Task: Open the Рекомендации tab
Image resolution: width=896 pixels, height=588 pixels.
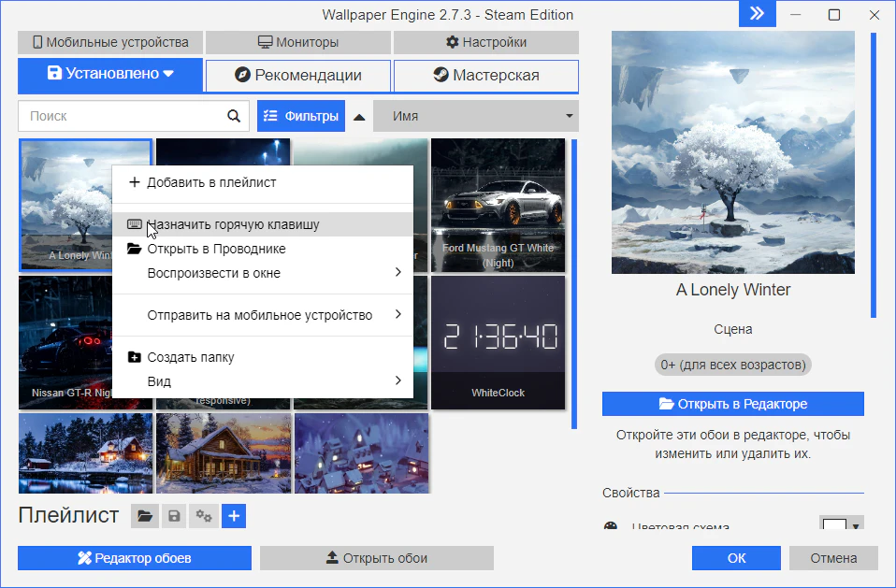Action: pos(297,76)
